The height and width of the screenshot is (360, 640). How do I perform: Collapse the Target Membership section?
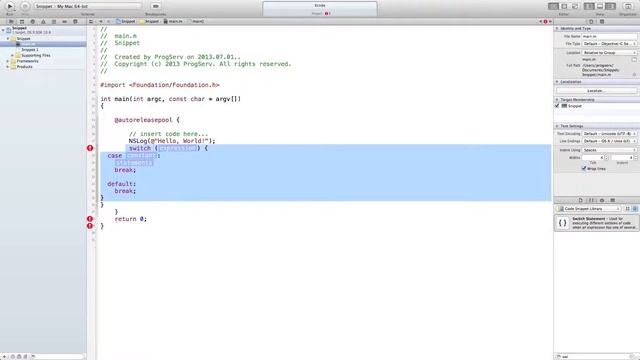pos(557,100)
